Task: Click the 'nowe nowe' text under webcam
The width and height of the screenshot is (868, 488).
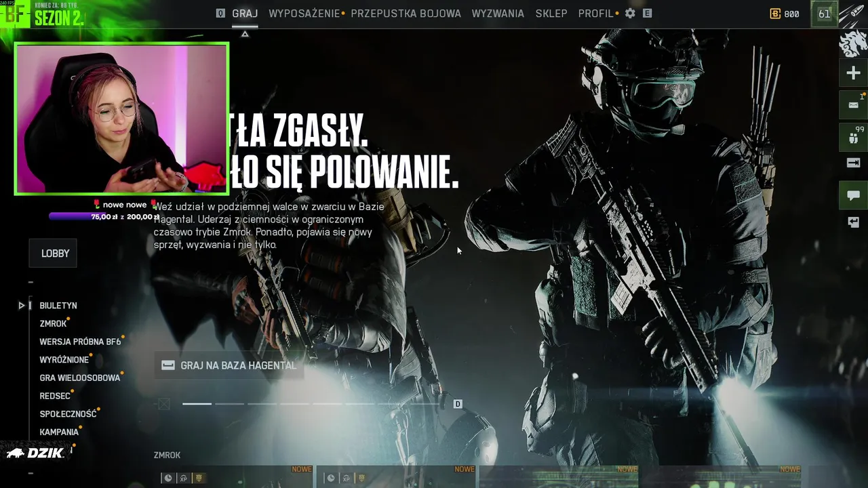Action: point(125,205)
